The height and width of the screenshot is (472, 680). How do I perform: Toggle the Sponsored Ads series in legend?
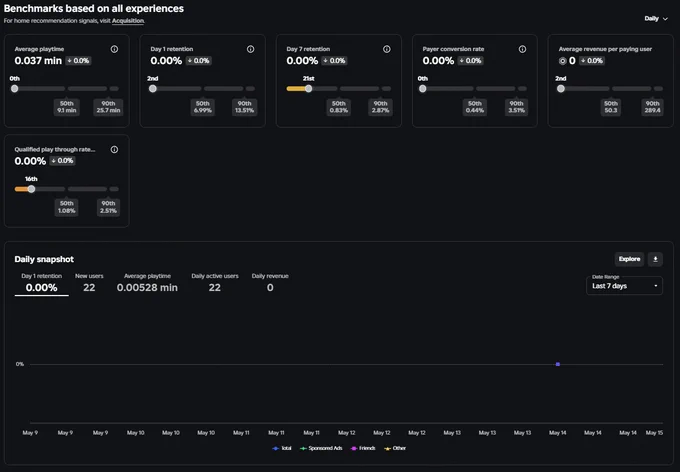click(321, 448)
